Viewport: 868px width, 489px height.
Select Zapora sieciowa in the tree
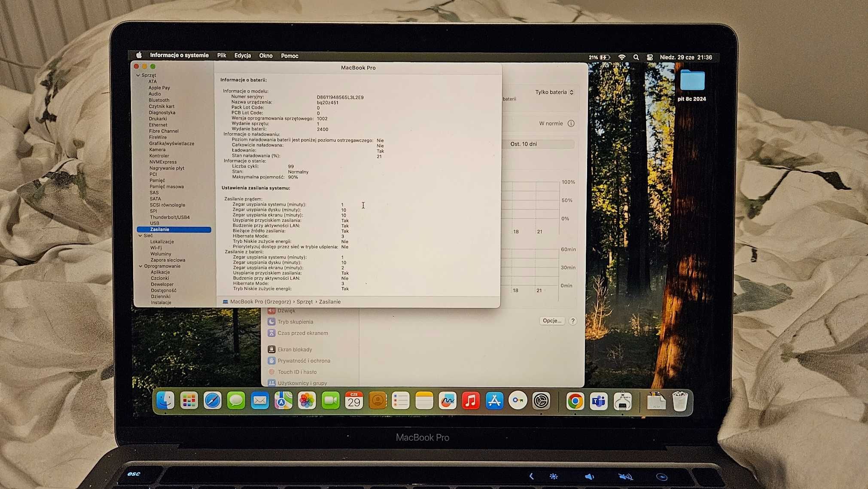[168, 260]
